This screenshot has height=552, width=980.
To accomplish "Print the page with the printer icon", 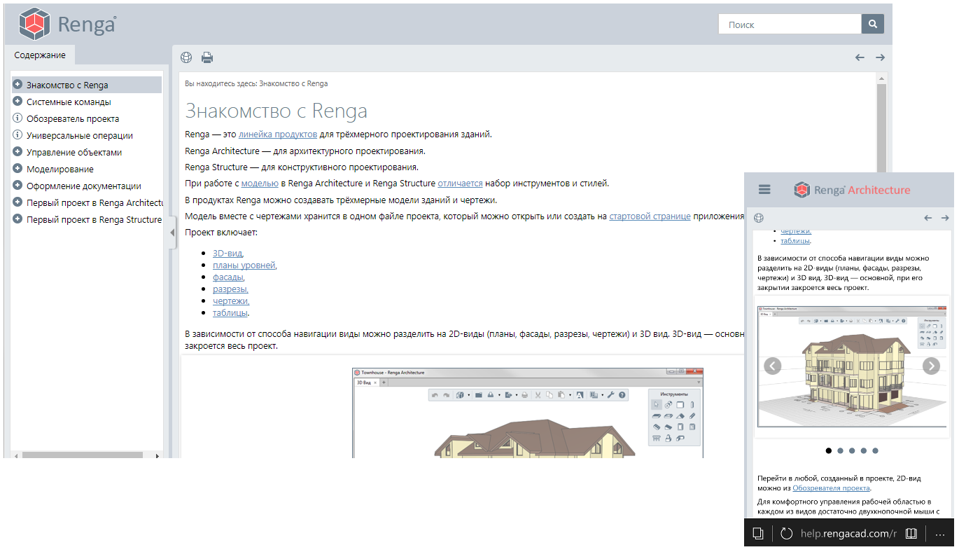I will click(207, 57).
